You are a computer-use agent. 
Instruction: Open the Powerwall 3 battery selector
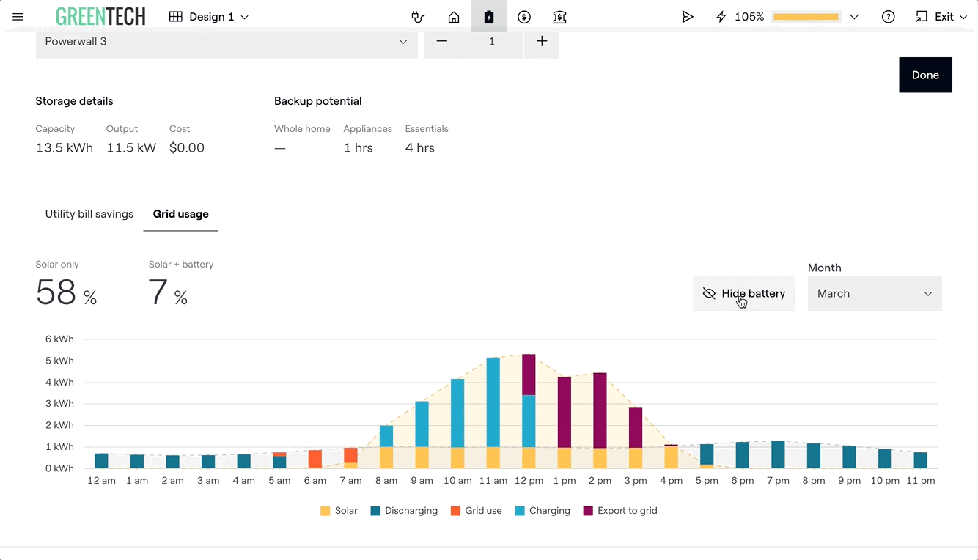[226, 42]
